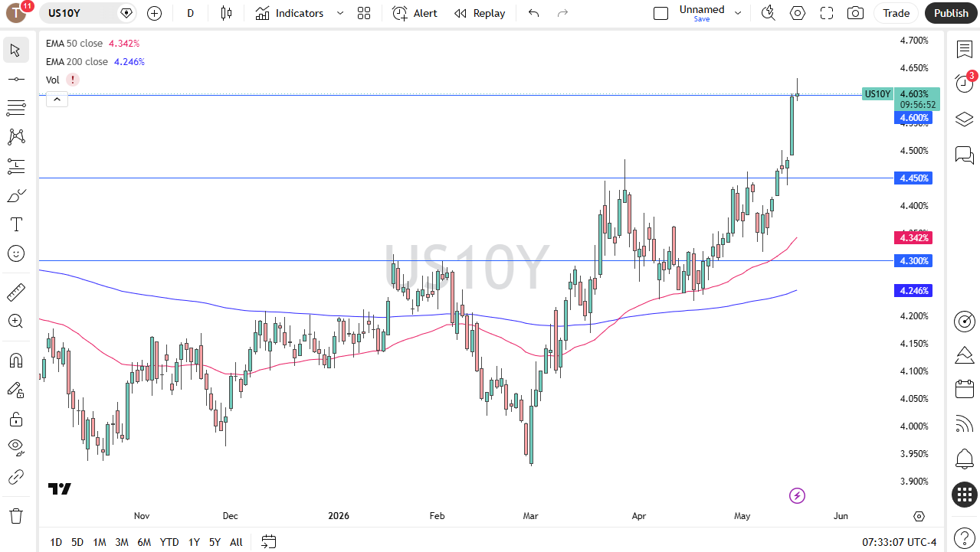Image resolution: width=980 pixels, height=552 pixels.
Task: Open the calendar panel icon
Action: pos(965,389)
